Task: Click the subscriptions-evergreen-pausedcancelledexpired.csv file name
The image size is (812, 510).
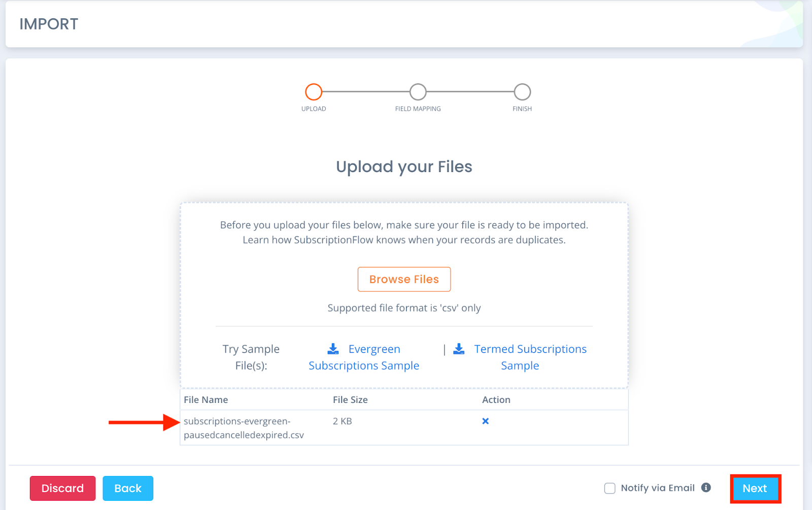Action: (244, 428)
